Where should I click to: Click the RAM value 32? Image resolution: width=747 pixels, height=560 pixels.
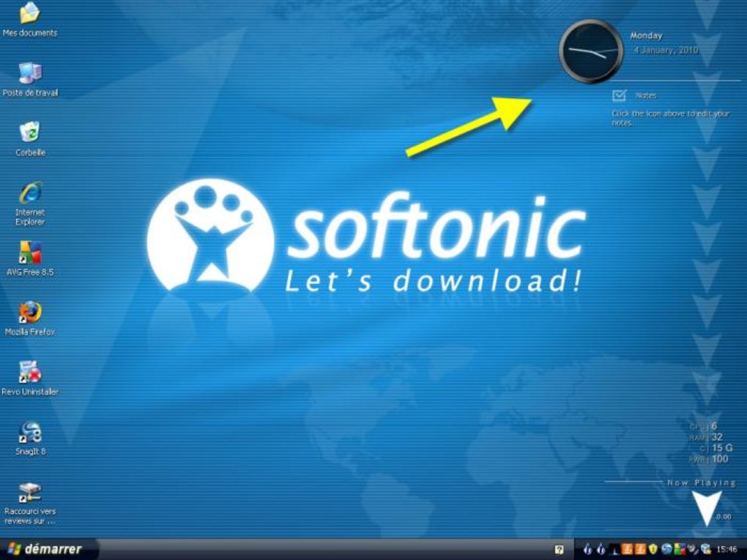coord(717,437)
